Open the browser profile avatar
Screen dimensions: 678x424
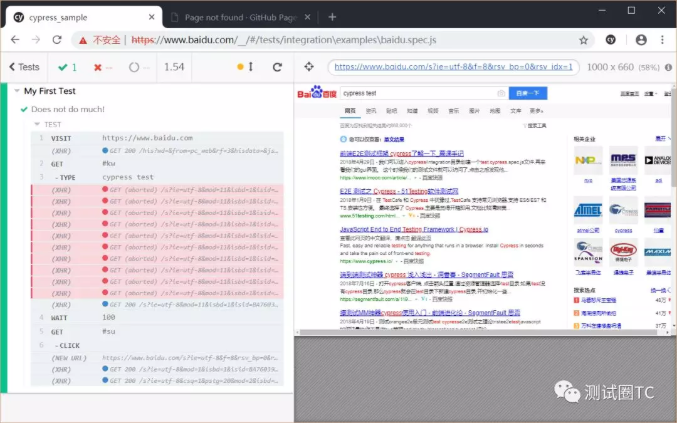641,40
